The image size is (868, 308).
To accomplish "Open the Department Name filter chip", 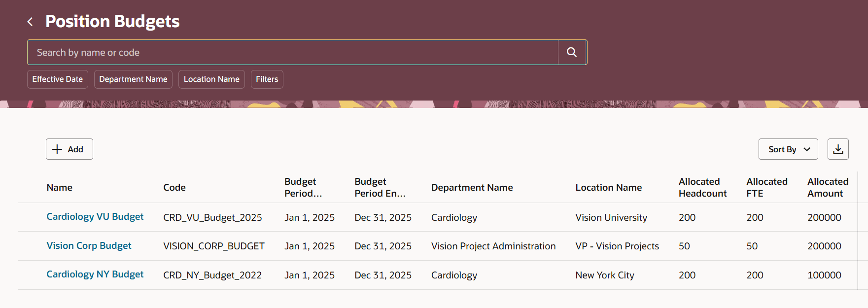I will click(x=133, y=79).
